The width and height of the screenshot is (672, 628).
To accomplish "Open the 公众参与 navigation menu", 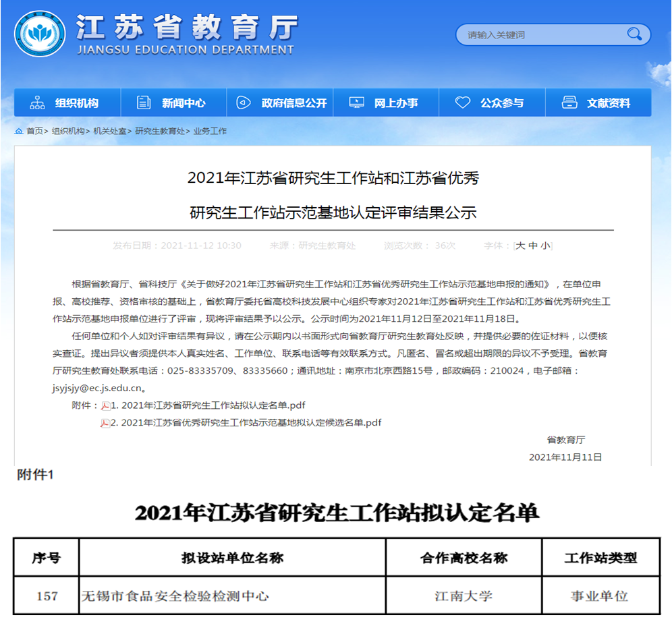I will [x=492, y=103].
